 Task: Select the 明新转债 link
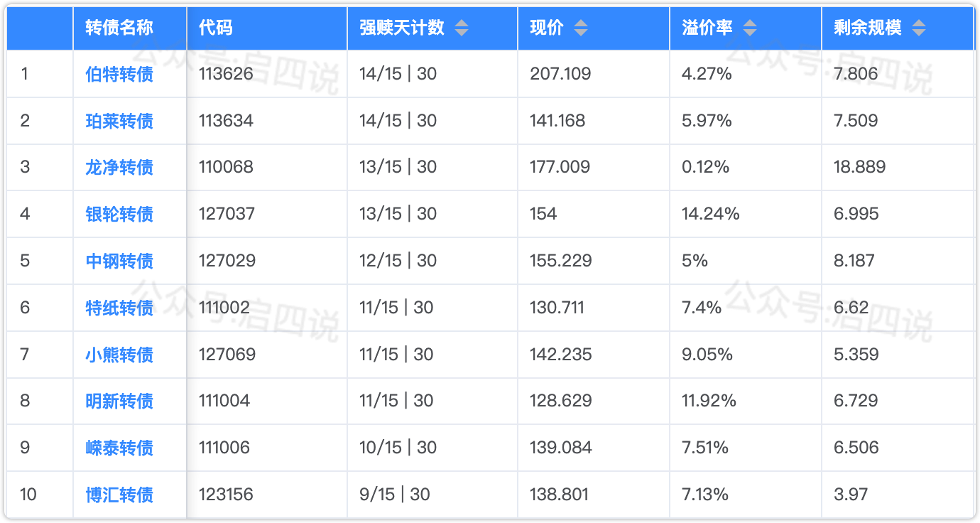coord(119,401)
